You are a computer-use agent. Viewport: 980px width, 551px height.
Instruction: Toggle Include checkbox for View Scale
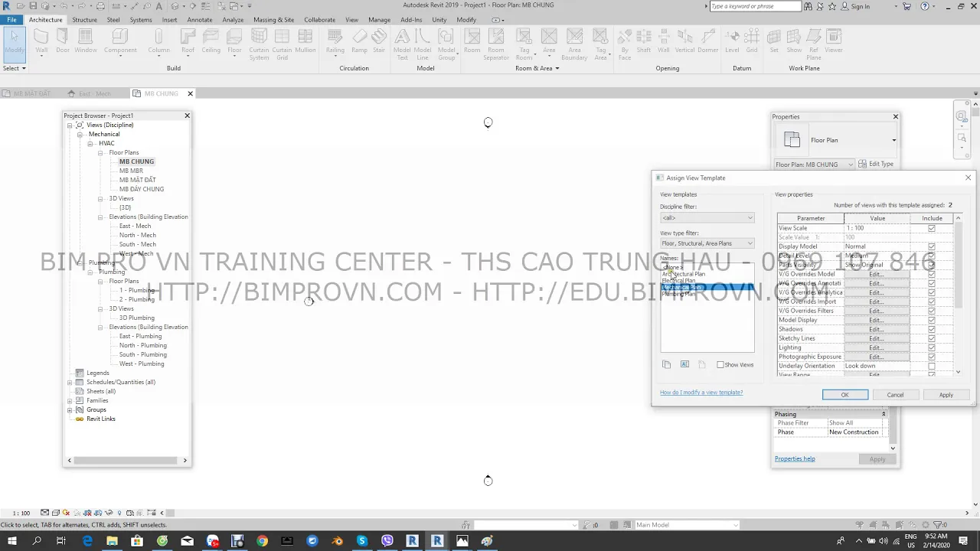coord(932,228)
